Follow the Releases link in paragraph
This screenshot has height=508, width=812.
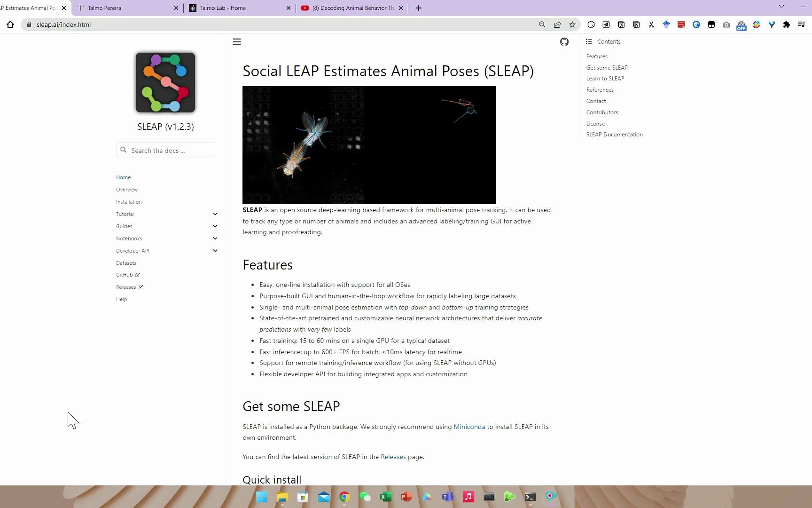(x=393, y=457)
